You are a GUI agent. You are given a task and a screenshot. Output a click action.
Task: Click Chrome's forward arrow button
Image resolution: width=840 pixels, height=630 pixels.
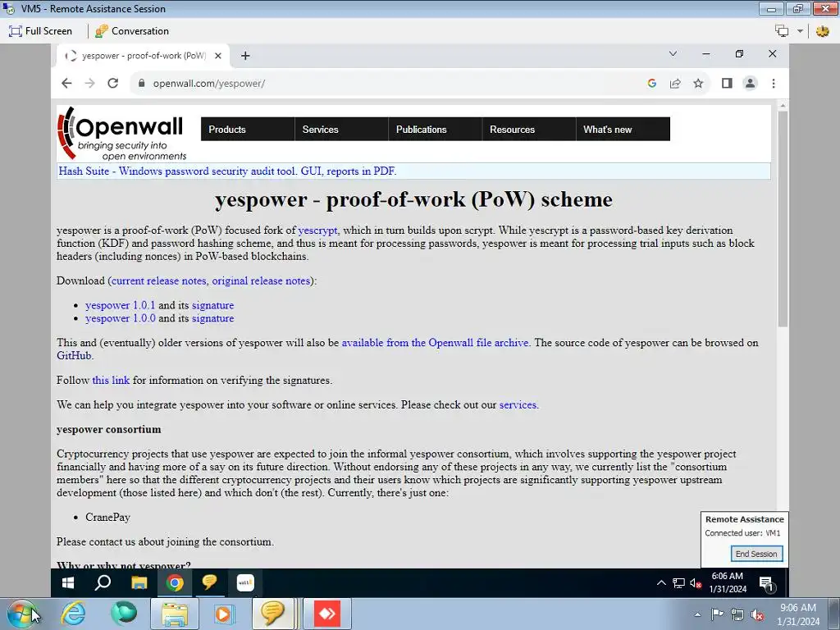[89, 83]
